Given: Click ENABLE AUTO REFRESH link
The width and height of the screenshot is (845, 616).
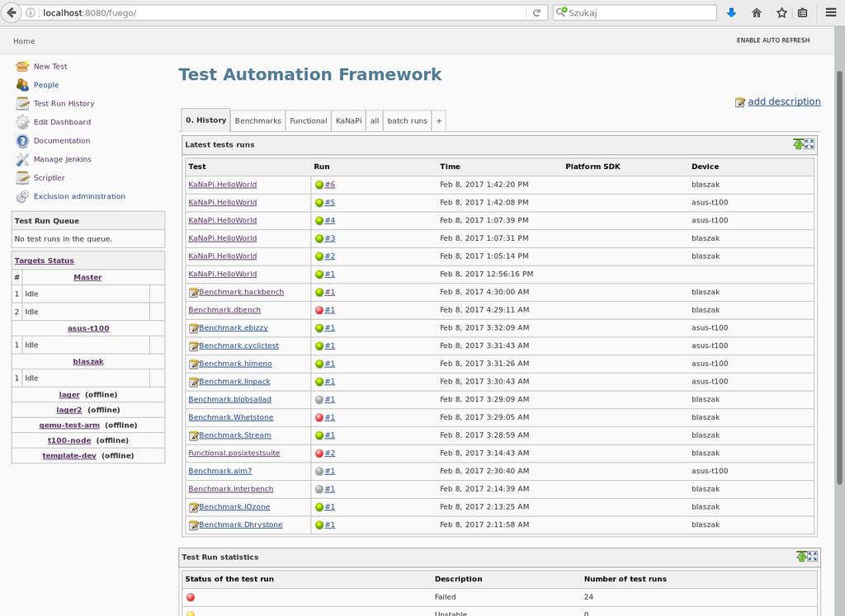Looking at the screenshot, I should pyautogui.click(x=772, y=40).
